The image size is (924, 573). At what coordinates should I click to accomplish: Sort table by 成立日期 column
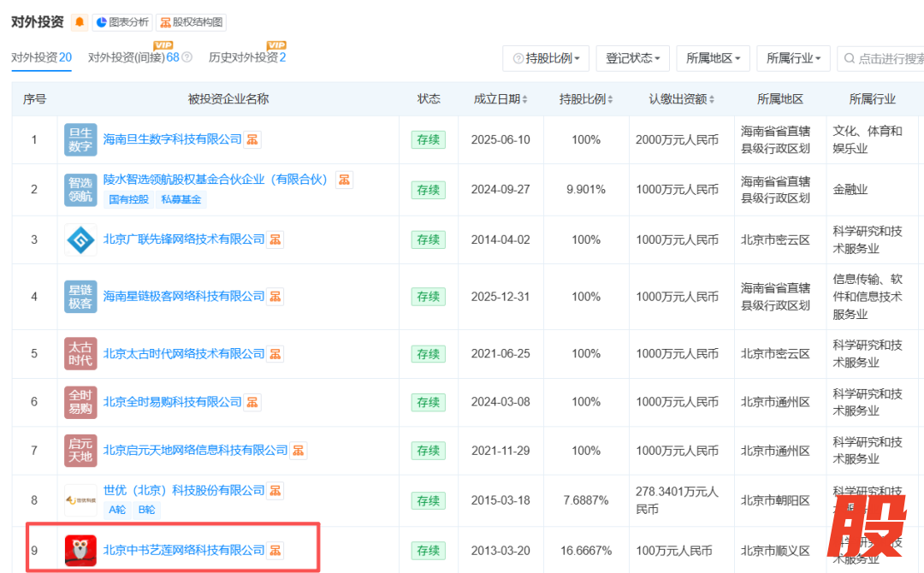[500, 99]
